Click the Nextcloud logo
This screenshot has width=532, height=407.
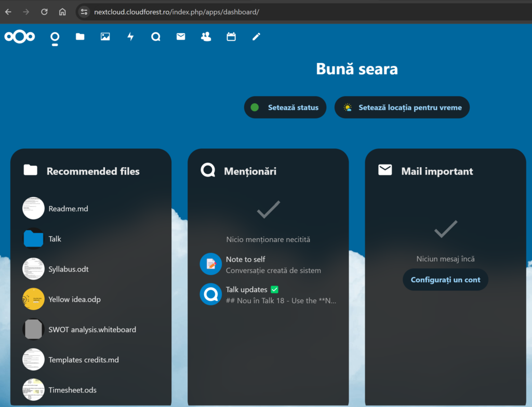click(x=20, y=36)
